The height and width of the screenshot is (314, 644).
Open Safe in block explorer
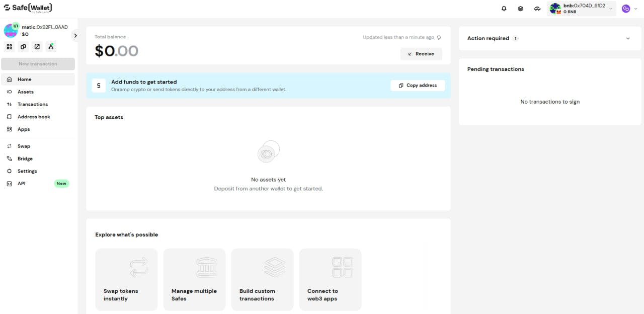coord(37,46)
